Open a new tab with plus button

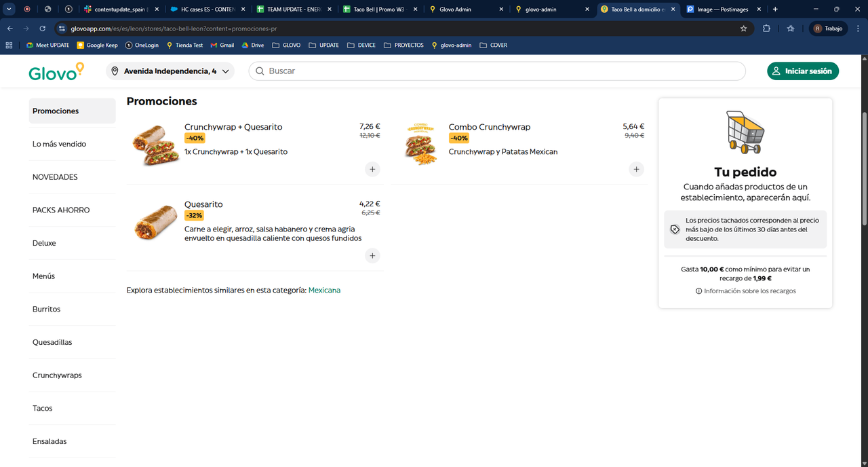pos(776,10)
